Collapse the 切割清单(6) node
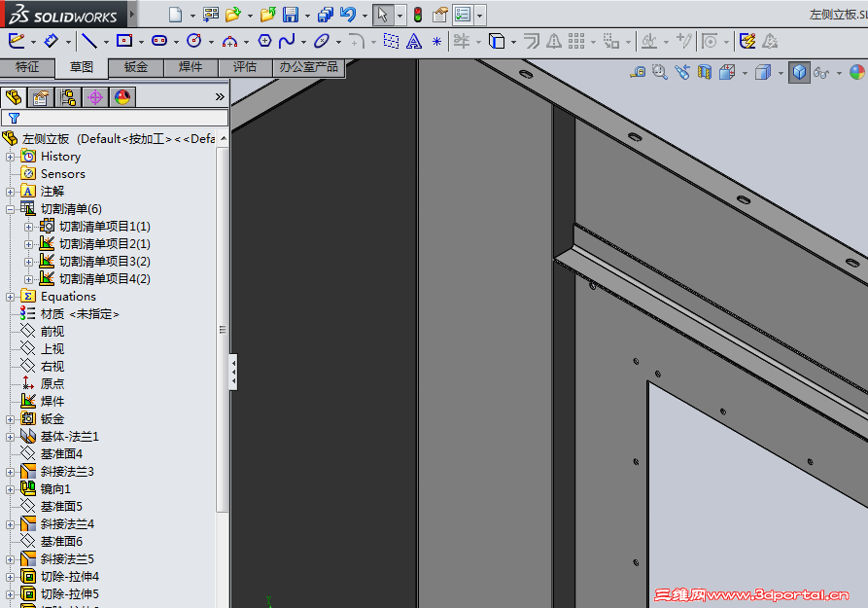The height and width of the screenshot is (608, 868). (10, 209)
